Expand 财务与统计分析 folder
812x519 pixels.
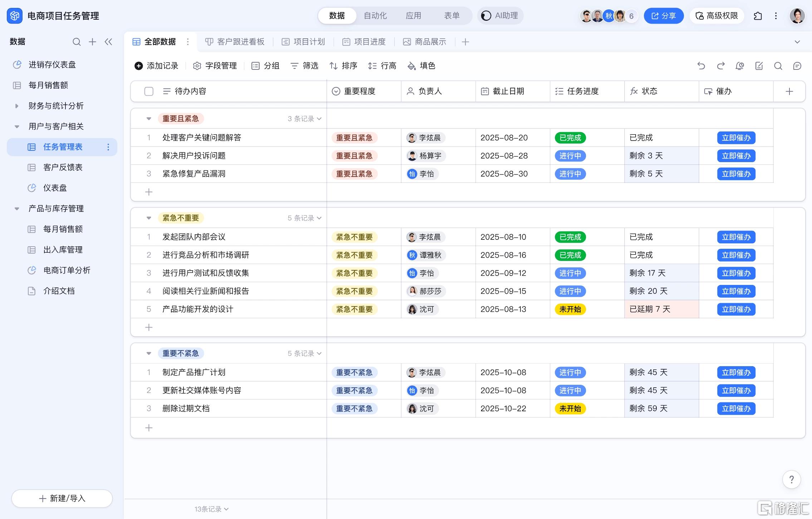point(16,106)
